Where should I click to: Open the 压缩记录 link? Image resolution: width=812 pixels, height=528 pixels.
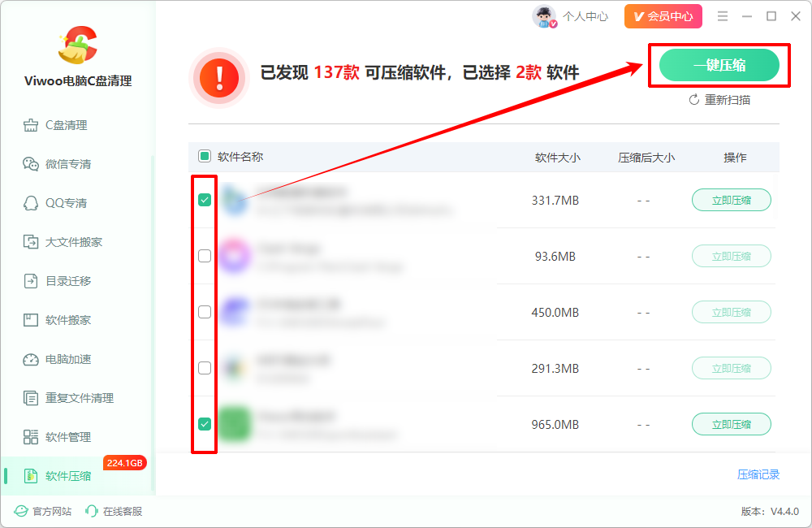[758, 474]
